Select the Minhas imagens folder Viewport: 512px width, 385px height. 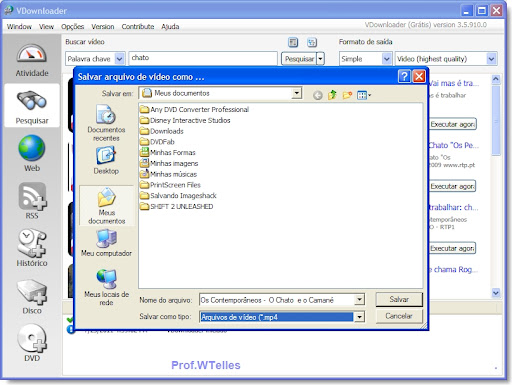169,163
